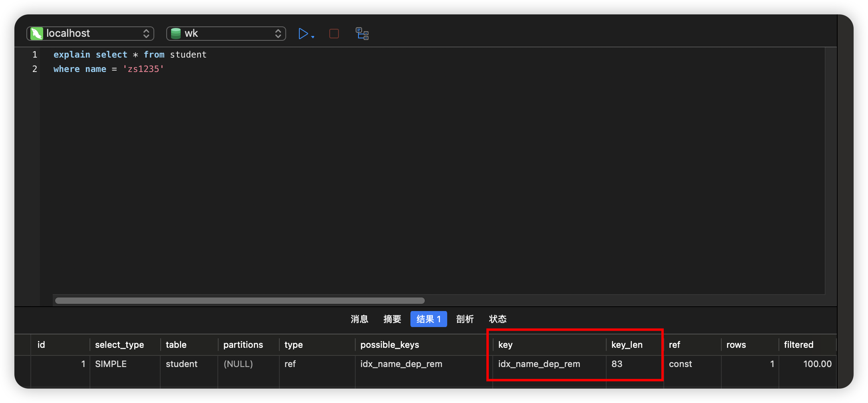Select the ref type cell

point(317,364)
